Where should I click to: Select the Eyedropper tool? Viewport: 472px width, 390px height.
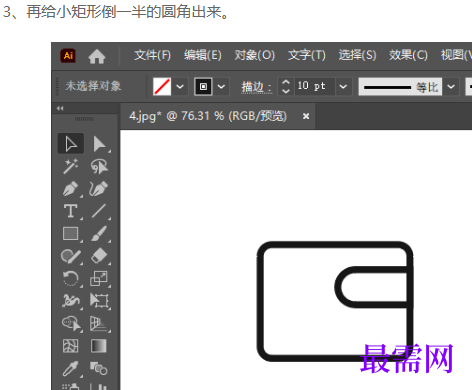coord(71,369)
